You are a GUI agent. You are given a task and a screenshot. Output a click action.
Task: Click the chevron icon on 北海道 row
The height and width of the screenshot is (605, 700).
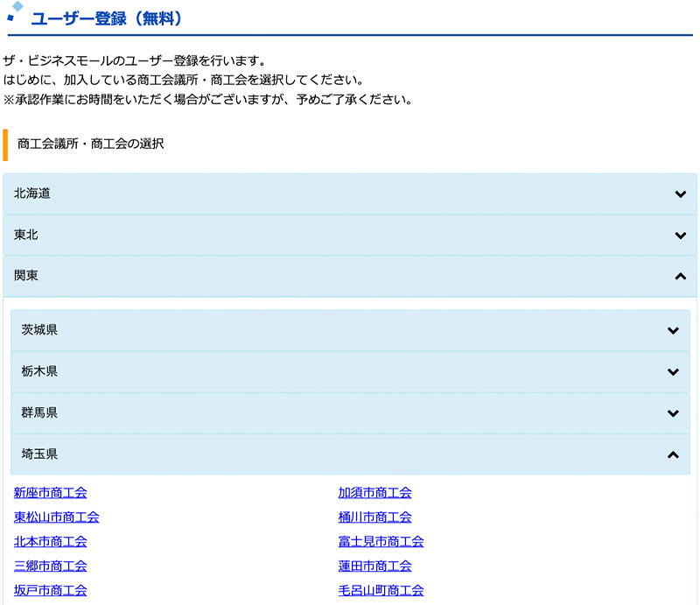(x=681, y=194)
